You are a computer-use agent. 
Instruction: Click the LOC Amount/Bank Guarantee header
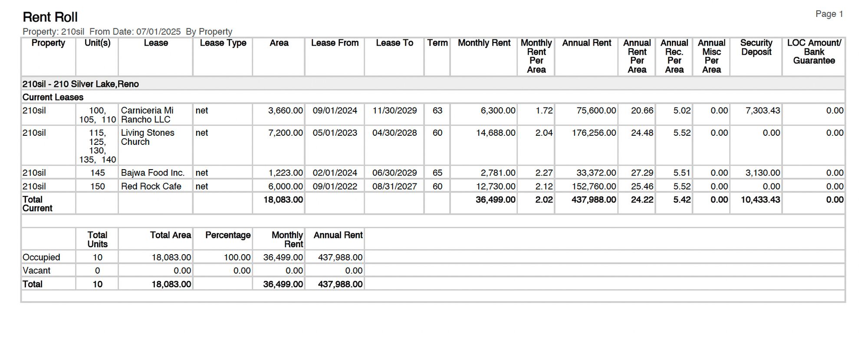coord(814,52)
